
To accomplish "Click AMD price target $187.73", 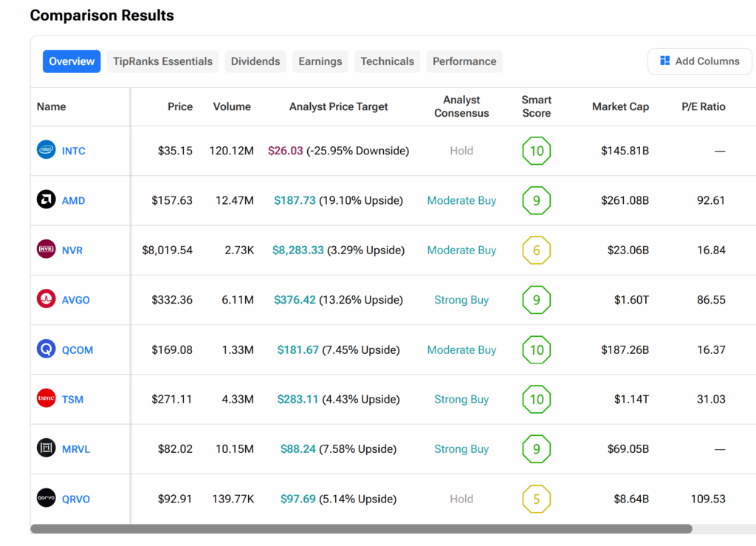I will coord(295,201).
